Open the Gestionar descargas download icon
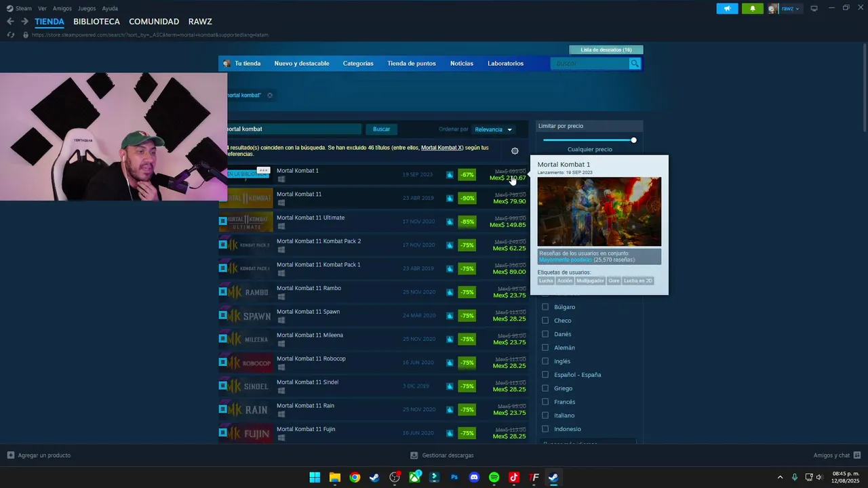The height and width of the screenshot is (488, 868). pyautogui.click(x=414, y=455)
